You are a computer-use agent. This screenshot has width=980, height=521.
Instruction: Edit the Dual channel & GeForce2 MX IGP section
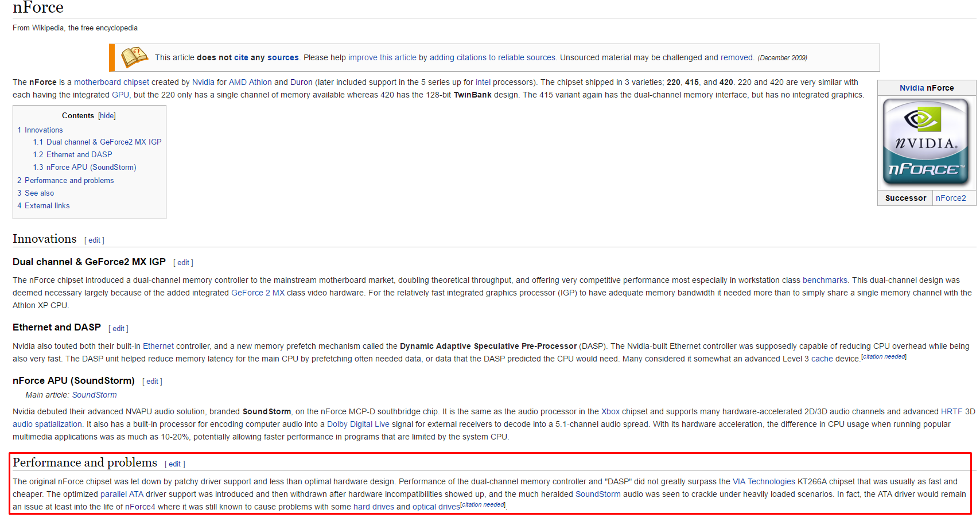click(183, 263)
